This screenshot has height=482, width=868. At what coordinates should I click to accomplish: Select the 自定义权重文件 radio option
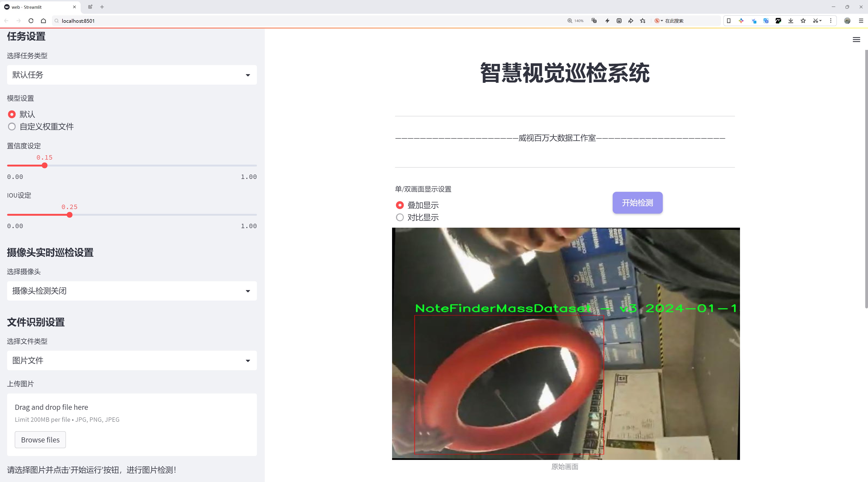coord(12,127)
